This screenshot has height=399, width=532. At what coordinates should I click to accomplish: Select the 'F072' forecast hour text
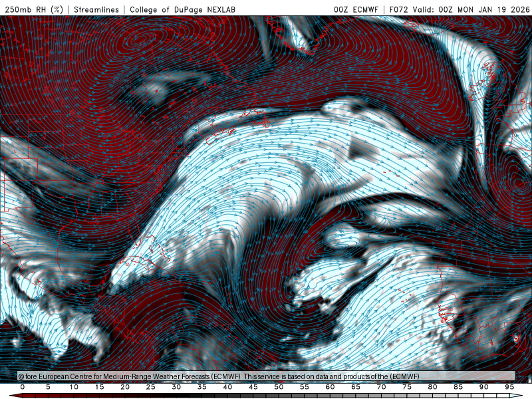coord(399,9)
